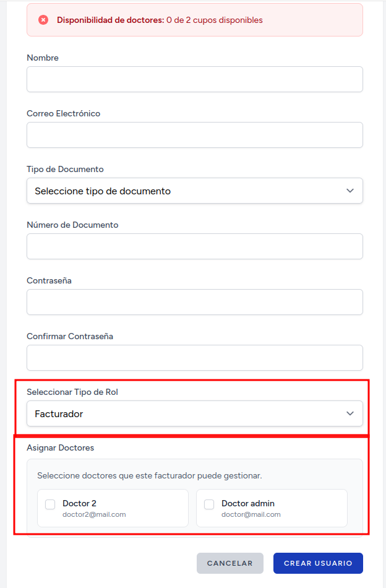Click the chevron on Tipo de Documento selector
Viewport: 386px width, 588px height.
coord(350,191)
